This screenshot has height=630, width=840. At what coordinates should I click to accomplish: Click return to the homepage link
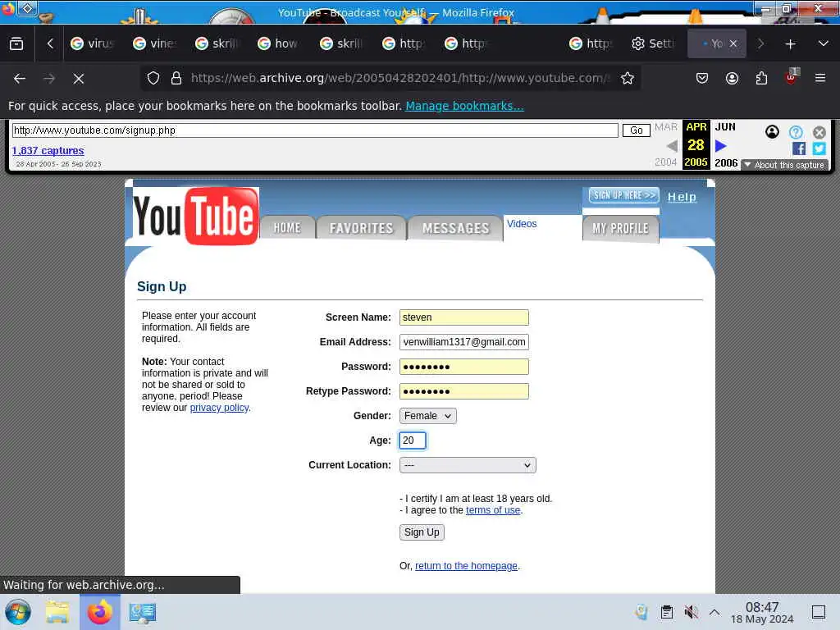[466, 566]
